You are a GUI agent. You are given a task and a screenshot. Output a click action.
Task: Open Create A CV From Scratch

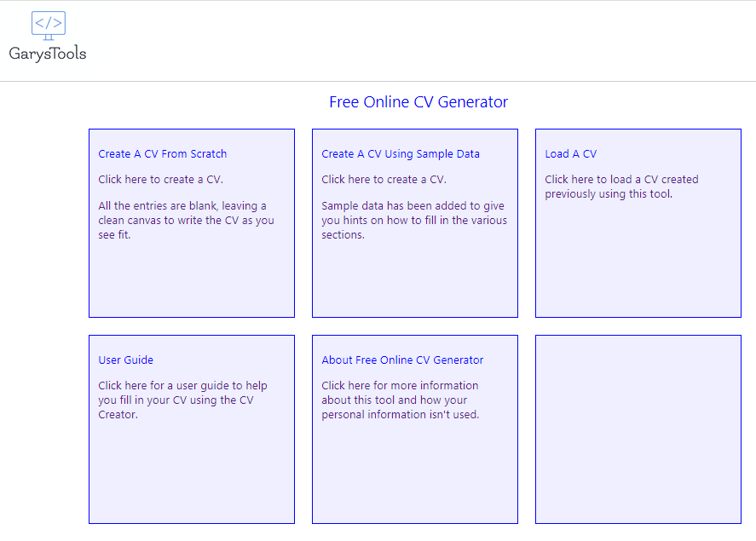[162, 153]
